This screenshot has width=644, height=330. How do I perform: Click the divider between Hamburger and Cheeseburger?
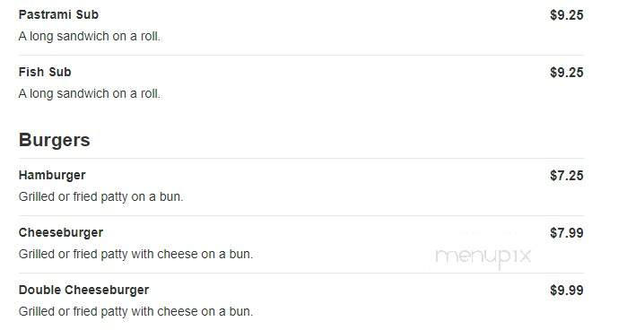pyautogui.click(x=301, y=216)
